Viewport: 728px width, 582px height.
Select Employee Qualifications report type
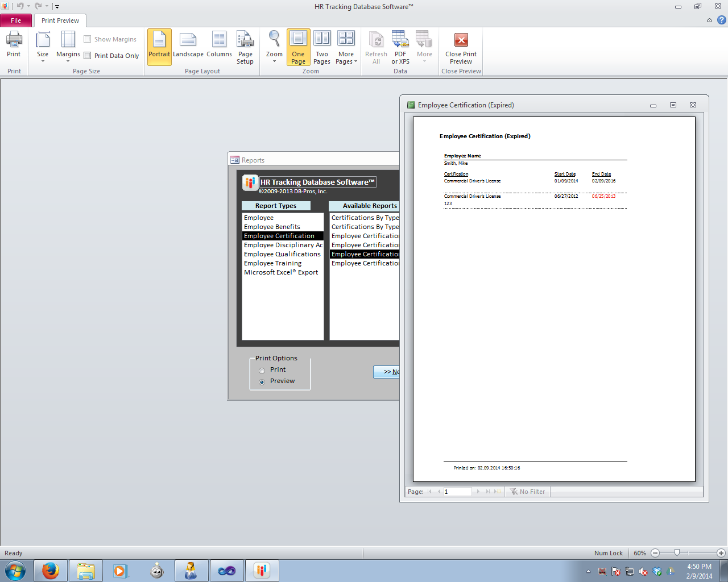click(283, 254)
